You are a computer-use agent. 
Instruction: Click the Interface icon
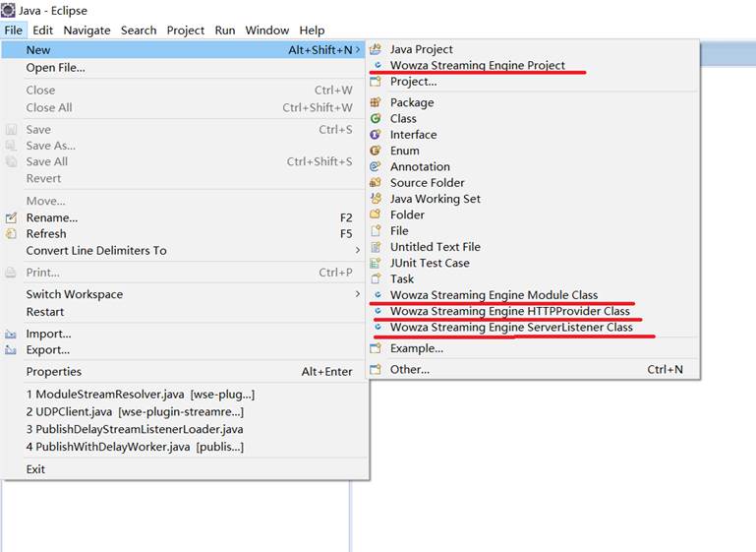pos(376,135)
